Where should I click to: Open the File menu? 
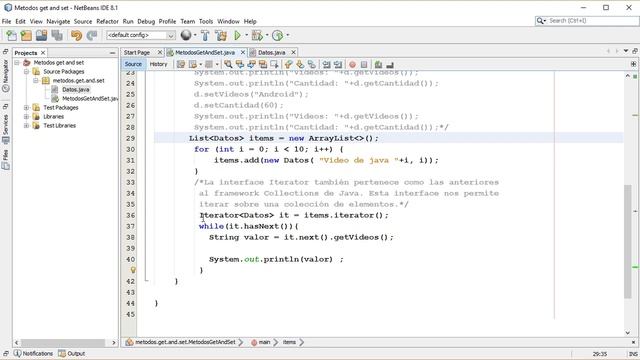click(7, 21)
